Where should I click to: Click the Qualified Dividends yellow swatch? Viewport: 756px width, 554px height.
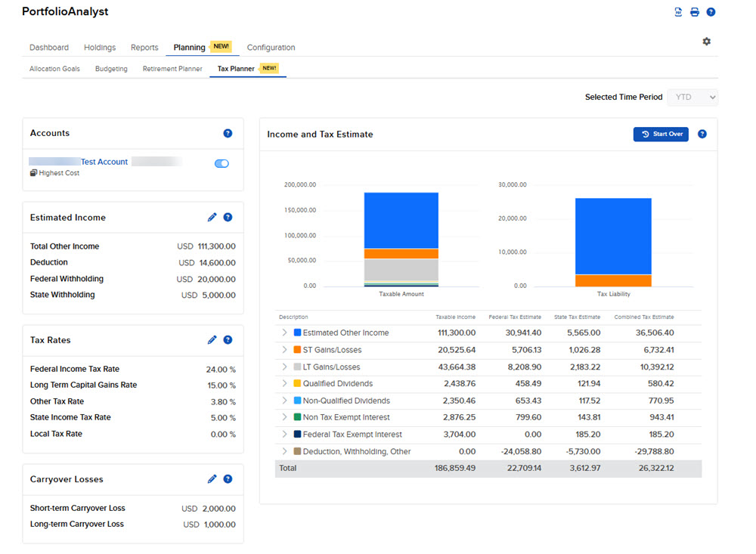click(297, 383)
